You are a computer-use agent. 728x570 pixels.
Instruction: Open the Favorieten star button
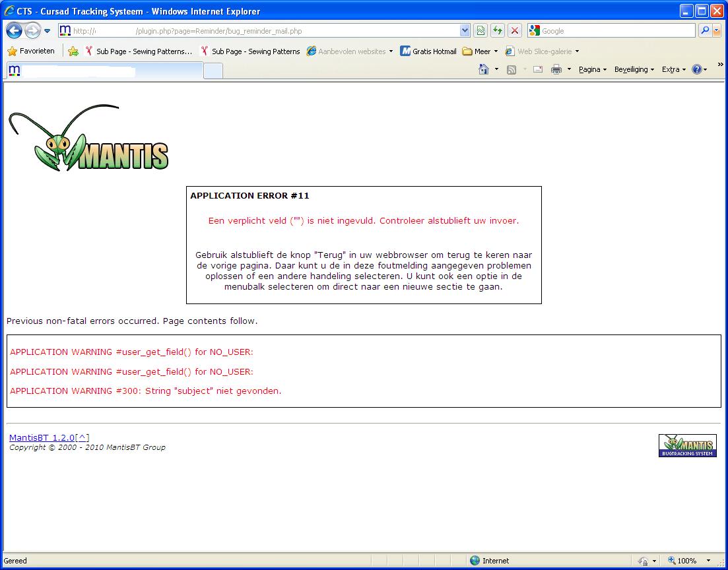(x=31, y=51)
